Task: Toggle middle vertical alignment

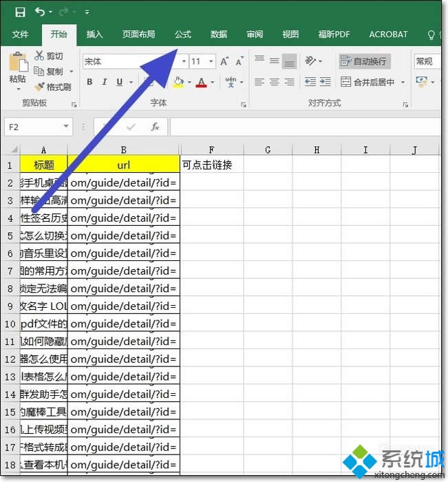Action: 275,61
